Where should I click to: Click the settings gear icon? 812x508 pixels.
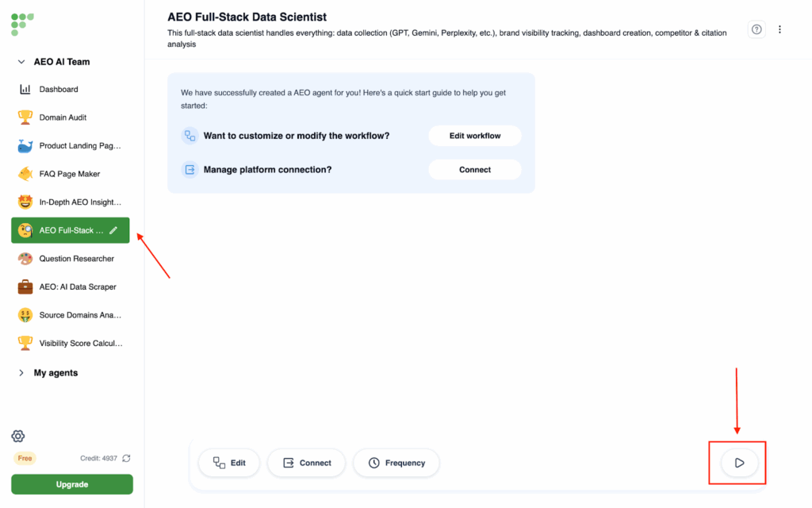[18, 436]
